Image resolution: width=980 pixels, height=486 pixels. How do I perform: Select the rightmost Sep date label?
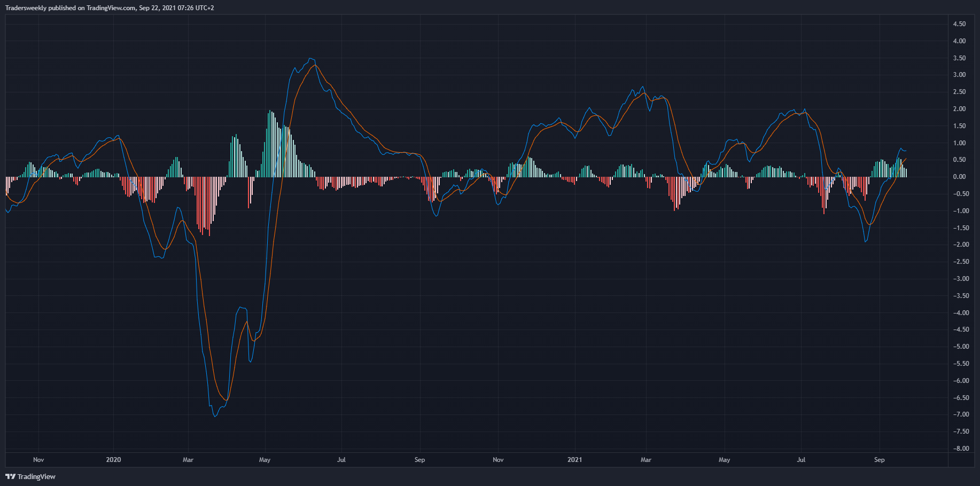coord(879,460)
